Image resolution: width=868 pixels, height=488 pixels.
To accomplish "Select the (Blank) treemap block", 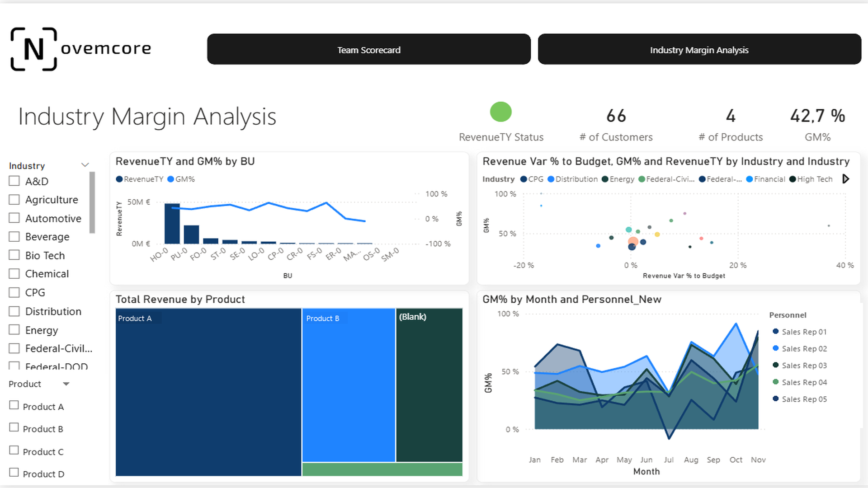I will (429, 385).
